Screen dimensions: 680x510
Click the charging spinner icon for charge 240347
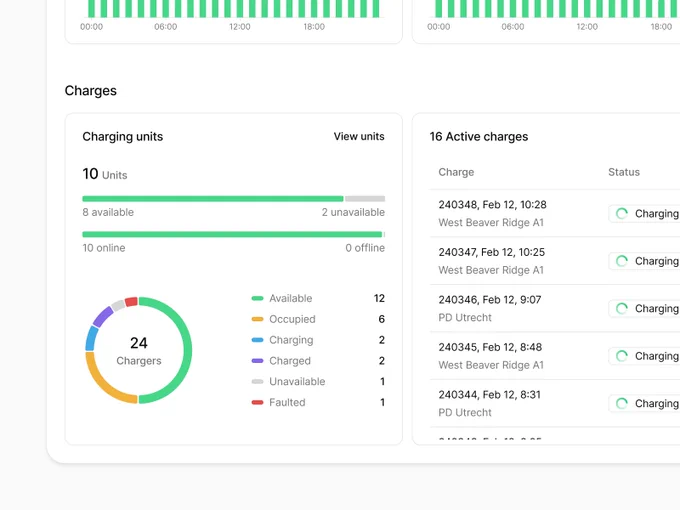(x=621, y=261)
